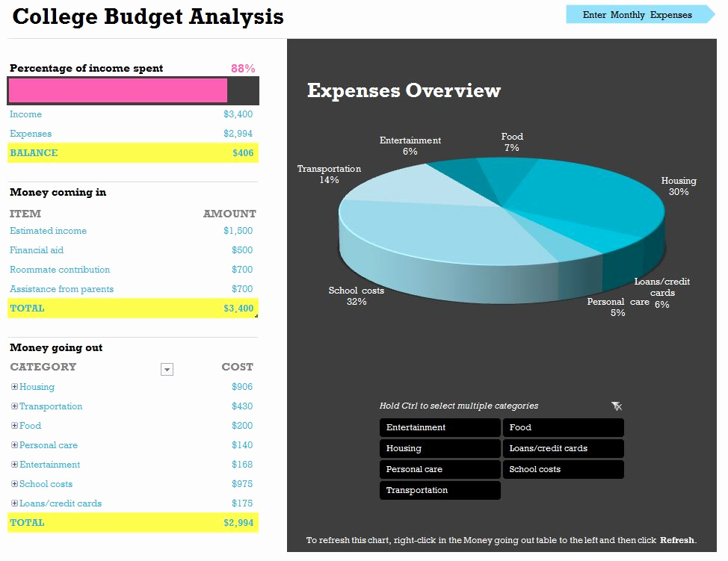Click the Enter Monthly Expenses arrow button

pos(641,14)
